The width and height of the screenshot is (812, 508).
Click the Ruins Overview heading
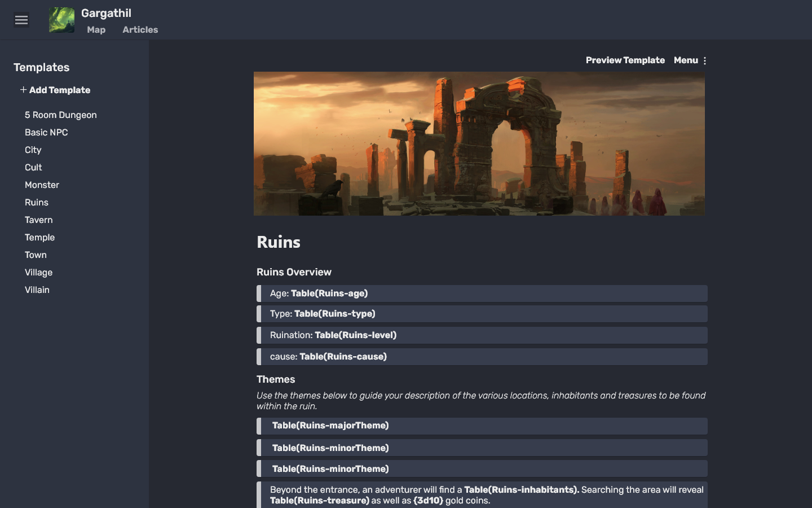[294, 272]
